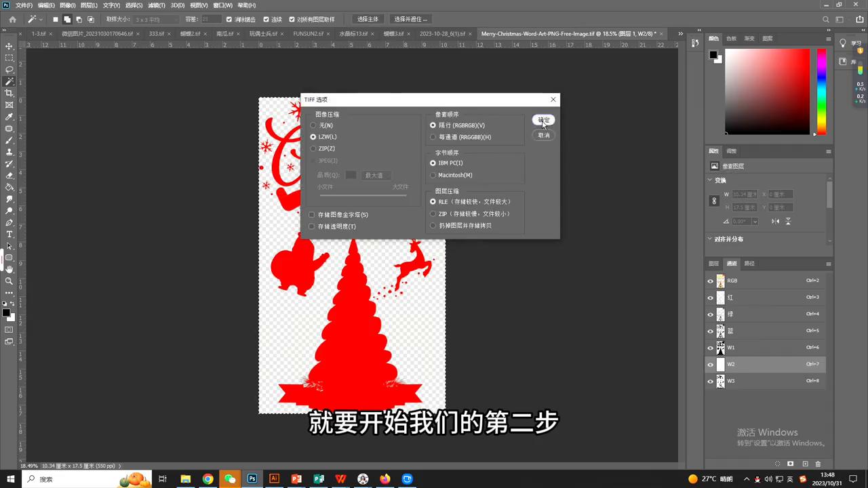Select the Zoom tool
The height and width of the screenshot is (488, 868).
[9, 280]
